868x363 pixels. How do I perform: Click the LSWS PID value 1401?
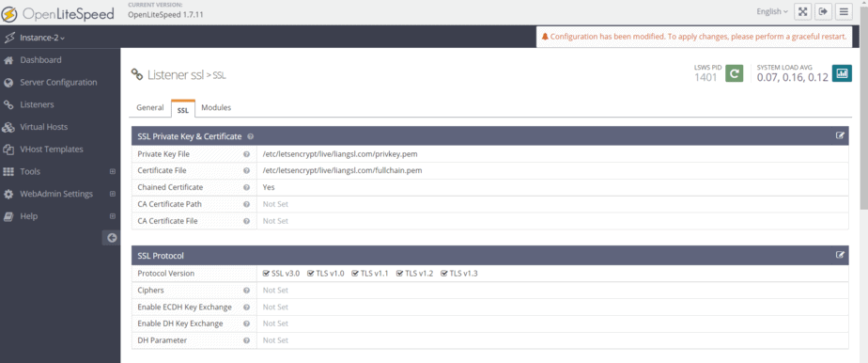click(705, 77)
